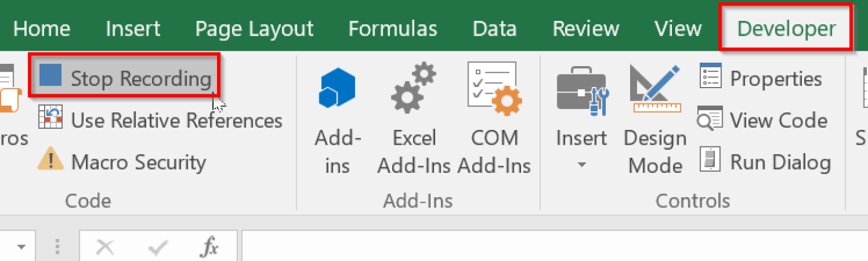
Task: Switch to the Home tab
Action: 41,28
